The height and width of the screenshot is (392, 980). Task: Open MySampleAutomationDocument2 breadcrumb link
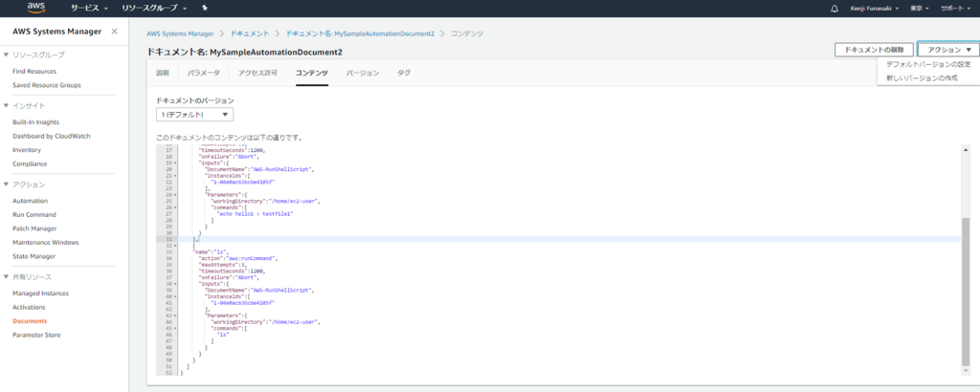coord(360,33)
